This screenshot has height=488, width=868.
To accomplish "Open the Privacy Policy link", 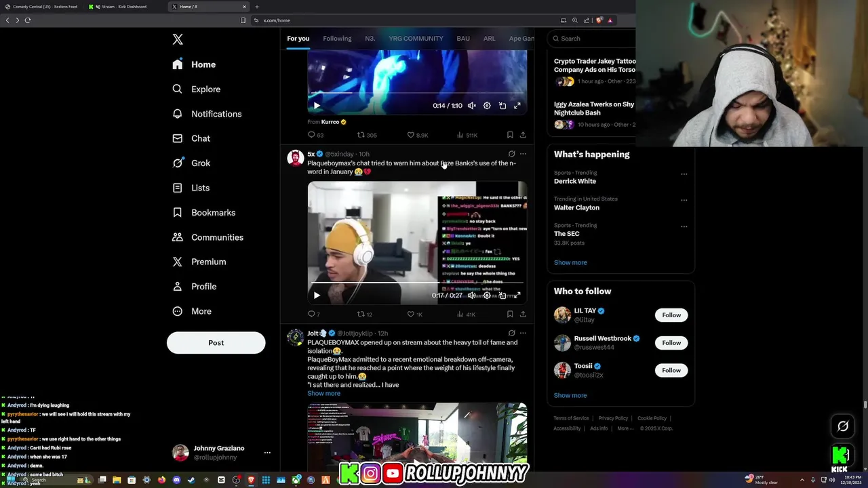I will pos(613,418).
